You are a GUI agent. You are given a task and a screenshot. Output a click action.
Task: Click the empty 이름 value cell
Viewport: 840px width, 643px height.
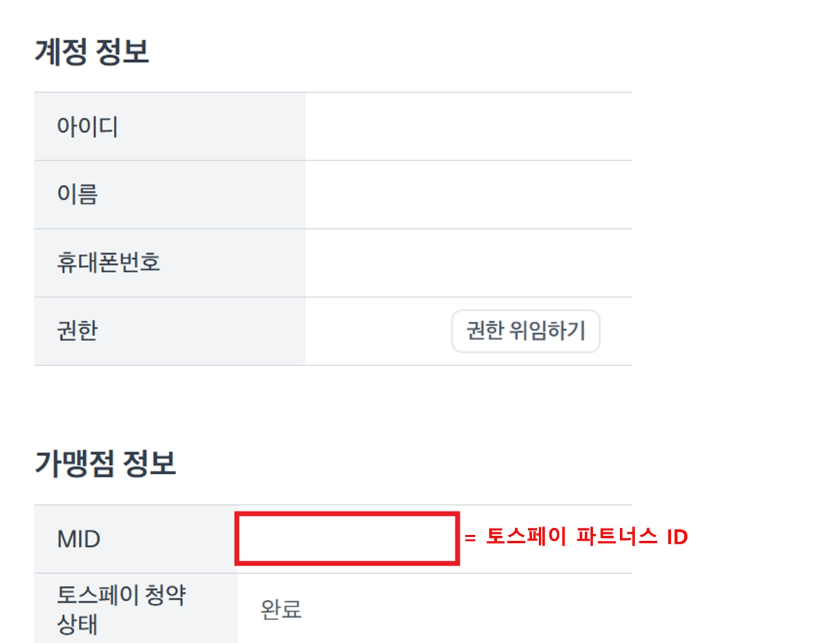(x=468, y=194)
